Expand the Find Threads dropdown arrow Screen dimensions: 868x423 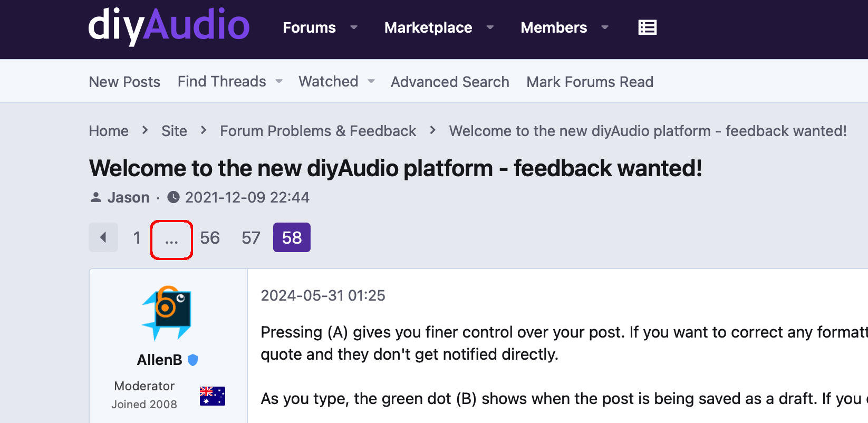click(279, 81)
